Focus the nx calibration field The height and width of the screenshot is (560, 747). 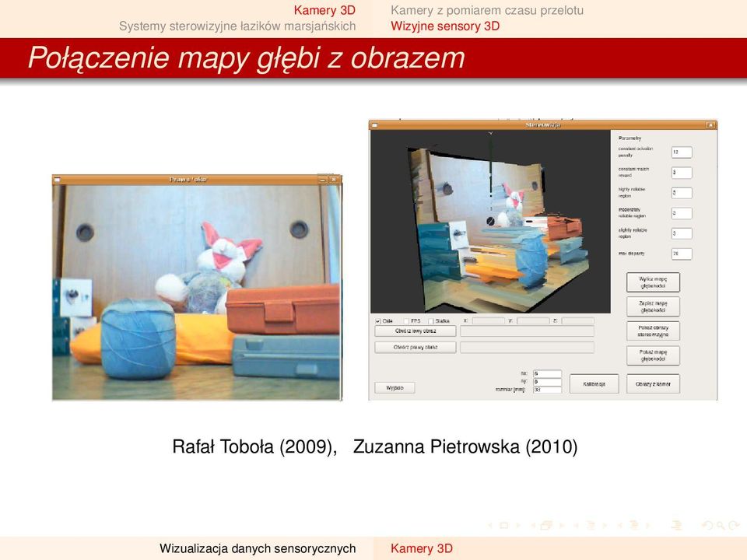coord(547,374)
